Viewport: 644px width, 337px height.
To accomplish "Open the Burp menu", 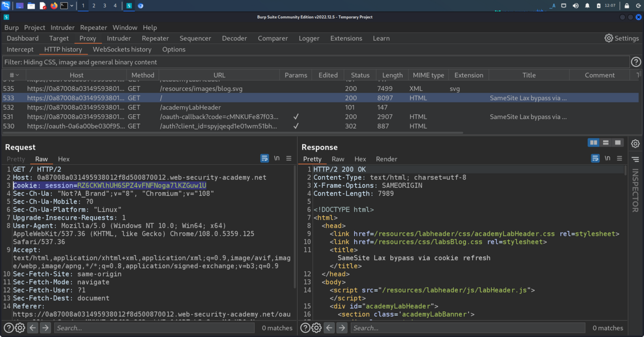I will click(11, 27).
